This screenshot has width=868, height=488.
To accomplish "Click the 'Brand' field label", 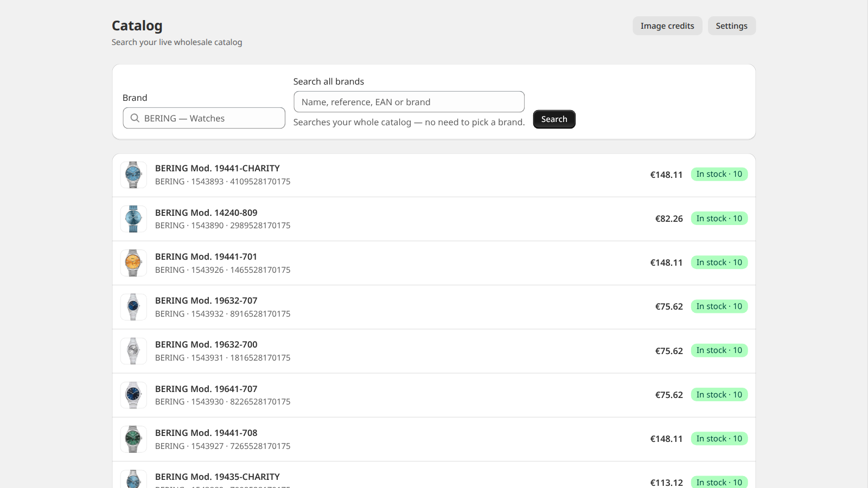I will 135,98.
